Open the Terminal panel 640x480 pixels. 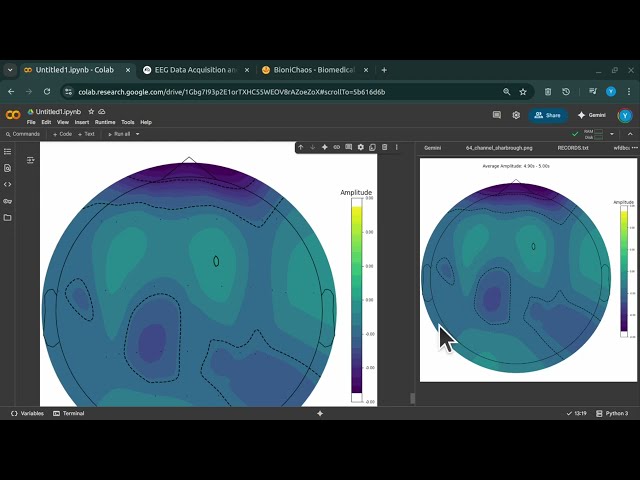(69, 413)
